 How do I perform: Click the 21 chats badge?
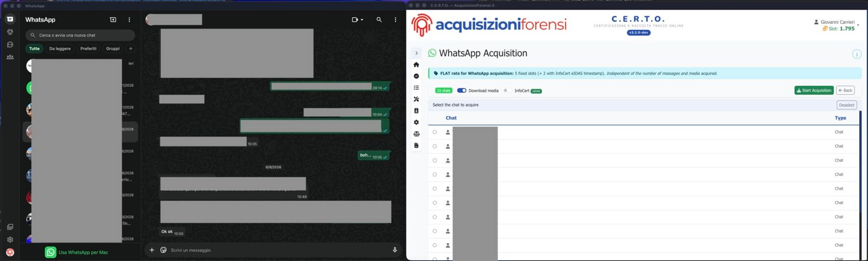click(444, 90)
